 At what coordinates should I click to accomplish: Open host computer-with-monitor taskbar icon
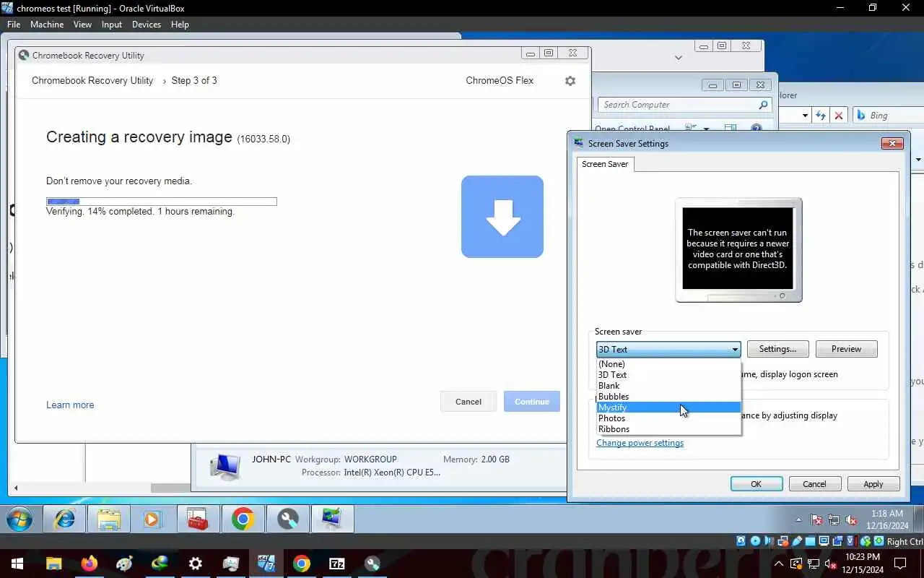click(x=231, y=564)
